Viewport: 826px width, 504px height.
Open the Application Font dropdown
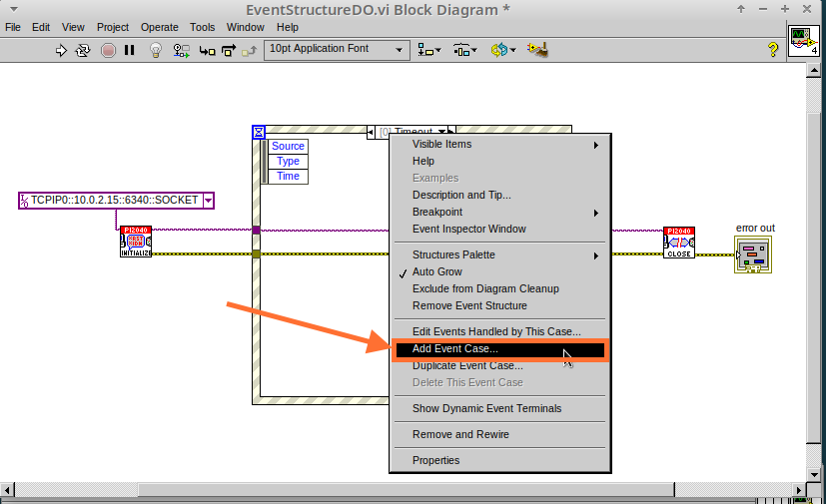pyautogui.click(x=337, y=50)
